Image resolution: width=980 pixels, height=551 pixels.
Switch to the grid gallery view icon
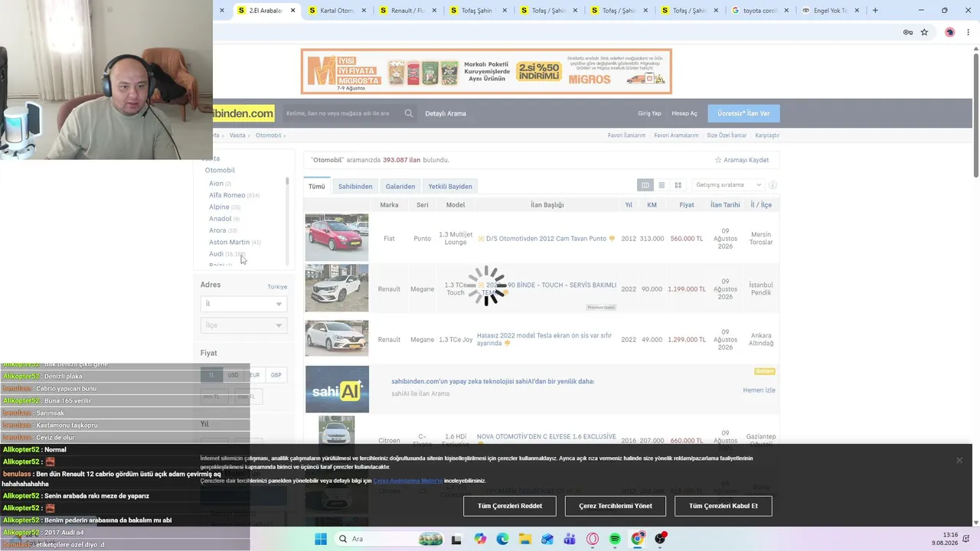pyautogui.click(x=678, y=185)
